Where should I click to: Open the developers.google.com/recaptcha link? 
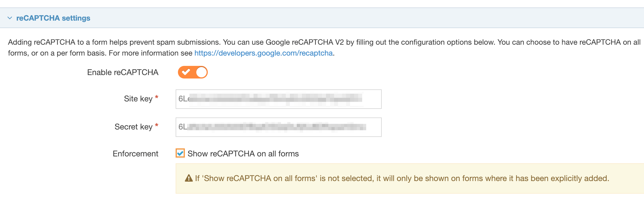click(263, 53)
